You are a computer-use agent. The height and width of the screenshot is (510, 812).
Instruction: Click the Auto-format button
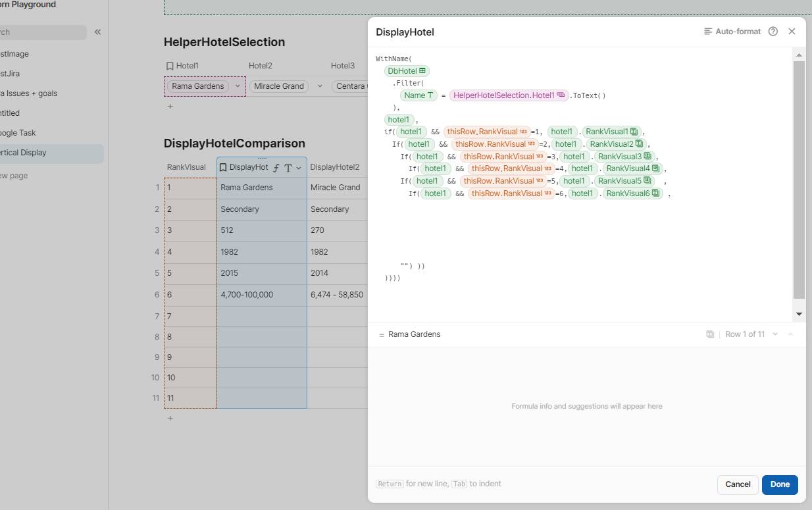(732, 32)
